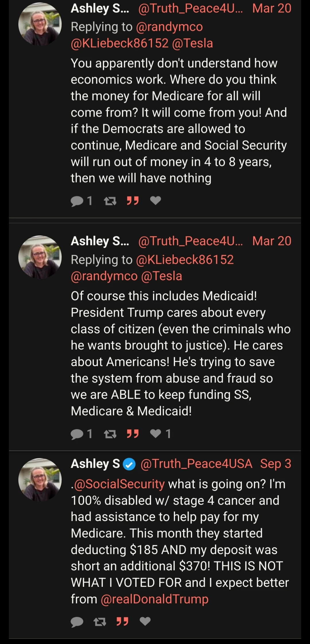
Task: Like the Medicaid tweet
Action: click(156, 433)
